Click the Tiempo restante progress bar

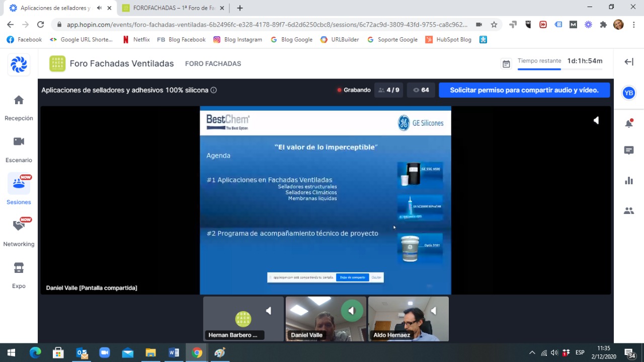point(560,69)
